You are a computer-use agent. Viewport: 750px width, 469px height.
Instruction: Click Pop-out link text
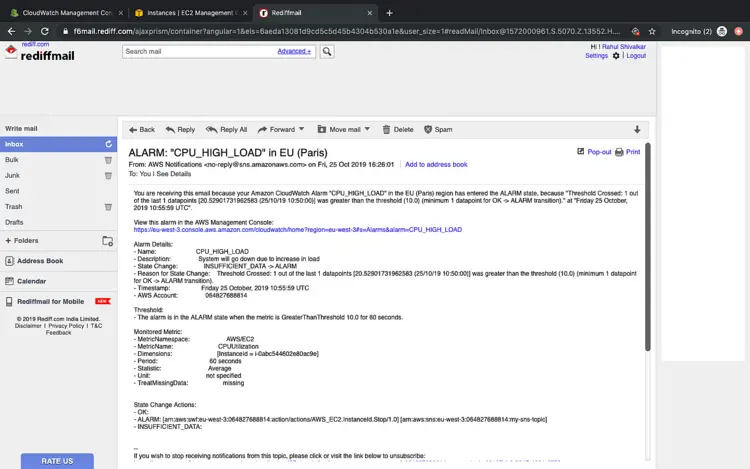tap(599, 152)
